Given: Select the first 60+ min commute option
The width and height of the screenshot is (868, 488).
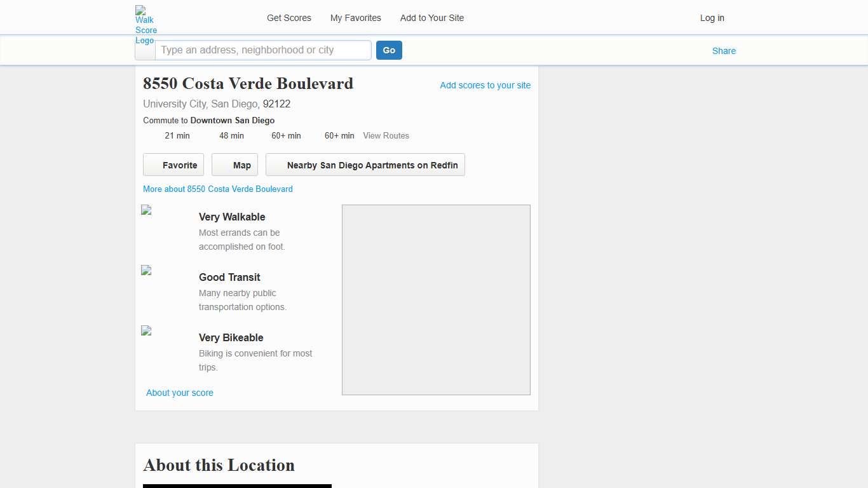Looking at the screenshot, I should (x=286, y=135).
